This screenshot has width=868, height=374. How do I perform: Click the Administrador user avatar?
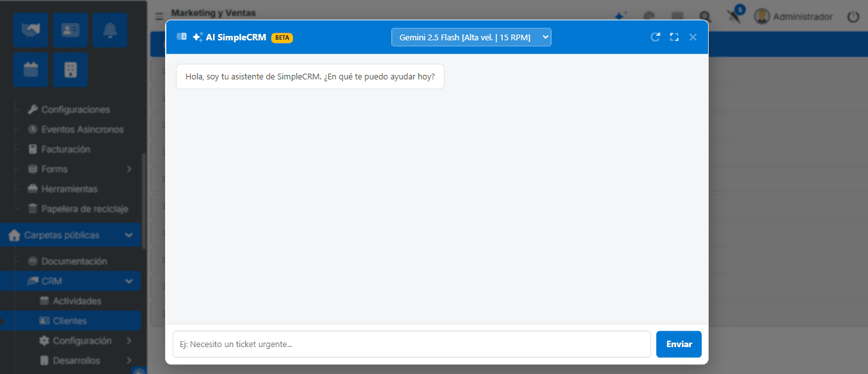tap(762, 17)
